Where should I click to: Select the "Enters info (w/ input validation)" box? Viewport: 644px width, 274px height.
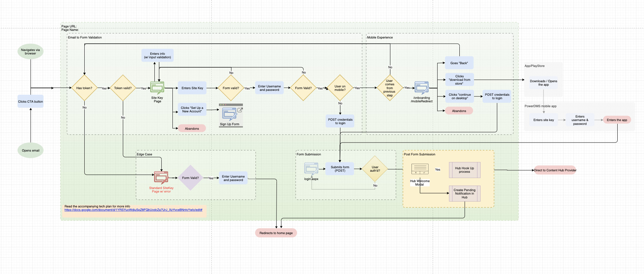coord(158,55)
